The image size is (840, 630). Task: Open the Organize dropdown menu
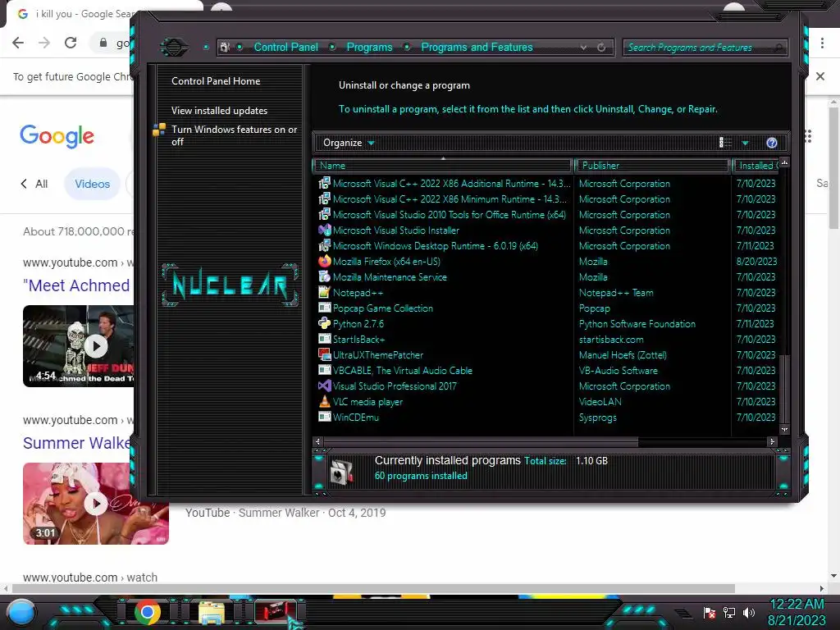tap(349, 143)
